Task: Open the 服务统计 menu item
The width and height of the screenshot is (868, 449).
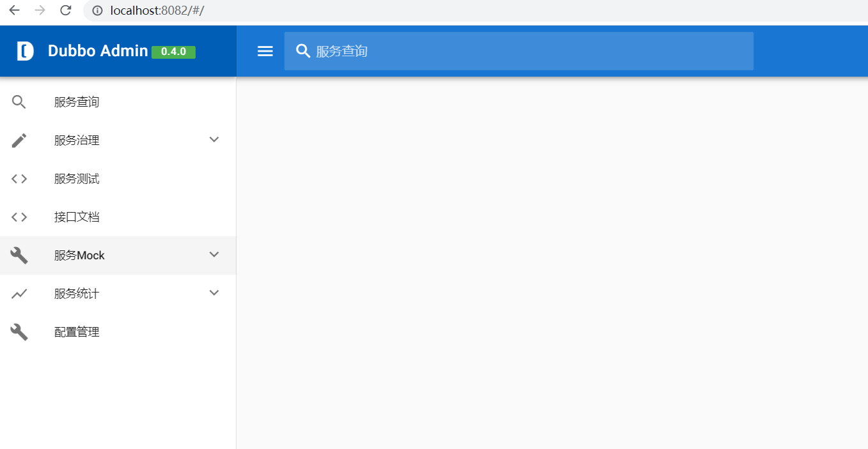Action: (x=118, y=294)
